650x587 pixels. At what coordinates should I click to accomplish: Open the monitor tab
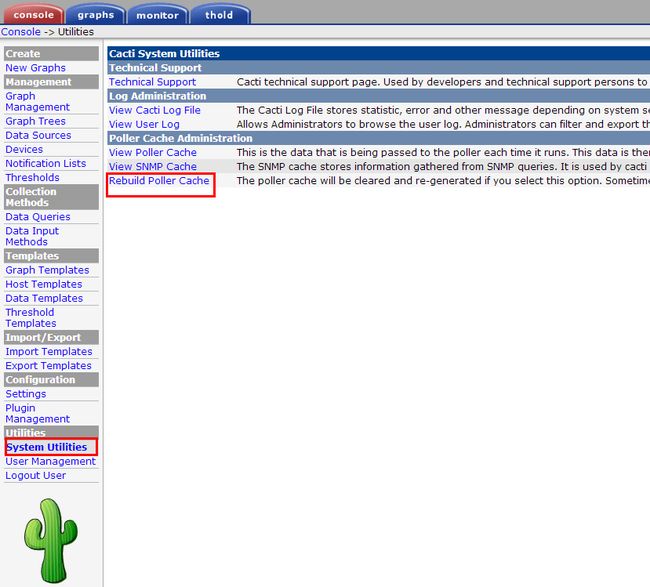click(158, 15)
